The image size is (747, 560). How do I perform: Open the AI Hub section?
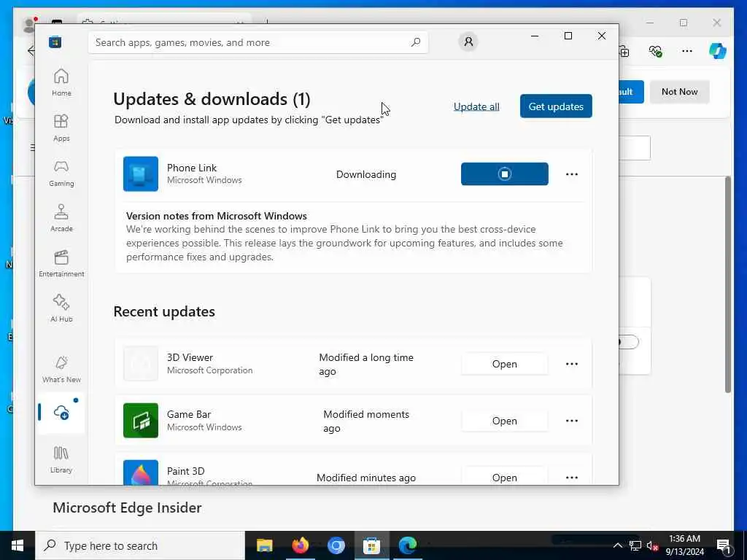click(61, 308)
